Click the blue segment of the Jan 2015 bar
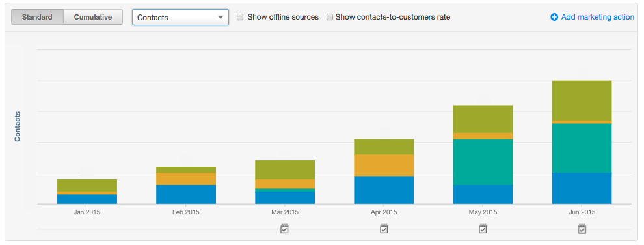The width and height of the screenshot is (644, 245). (87, 199)
